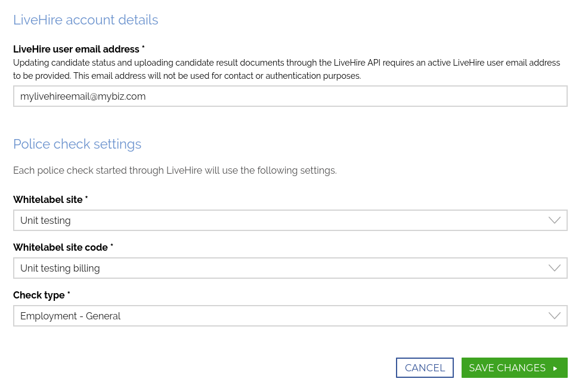Click the Whitelabel site code label
The height and width of the screenshot is (391, 588).
[63, 247]
